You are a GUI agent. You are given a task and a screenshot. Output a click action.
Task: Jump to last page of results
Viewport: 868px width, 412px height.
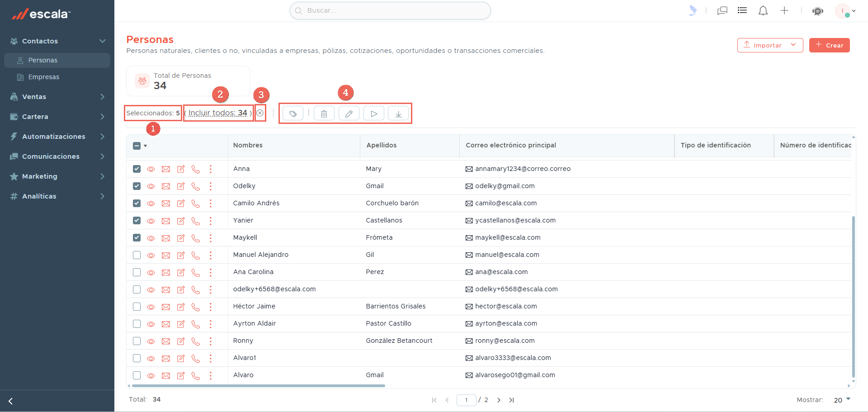coord(512,400)
